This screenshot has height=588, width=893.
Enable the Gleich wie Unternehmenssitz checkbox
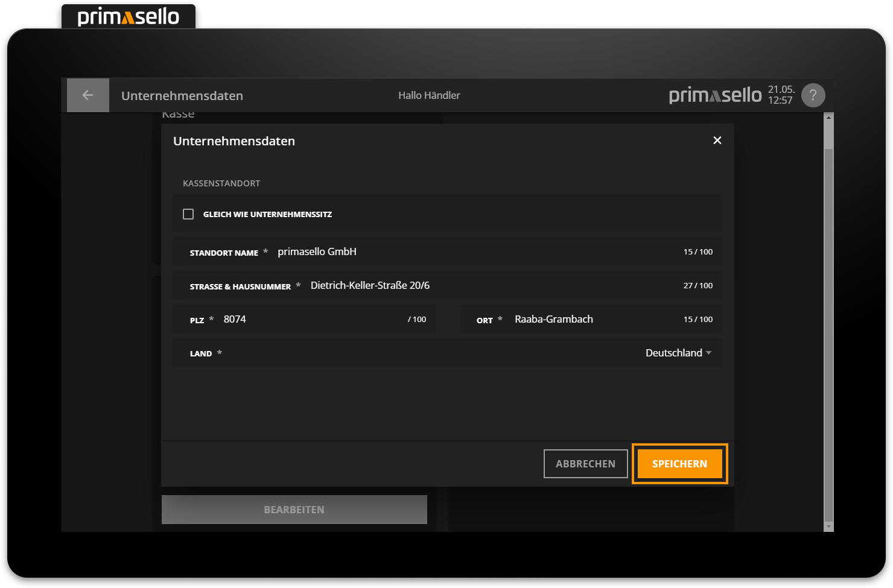pos(188,214)
